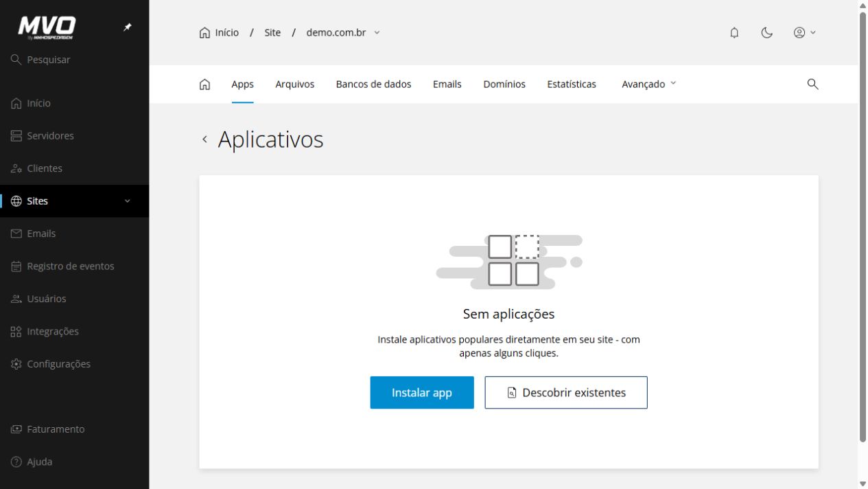Switch to the Domínios tab
The image size is (868, 489).
[504, 84]
